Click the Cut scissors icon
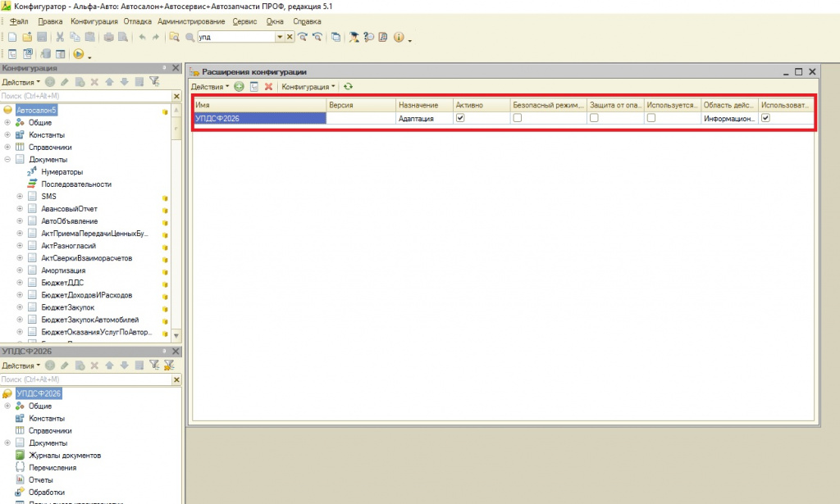Image resolution: width=840 pixels, height=504 pixels. [60, 37]
